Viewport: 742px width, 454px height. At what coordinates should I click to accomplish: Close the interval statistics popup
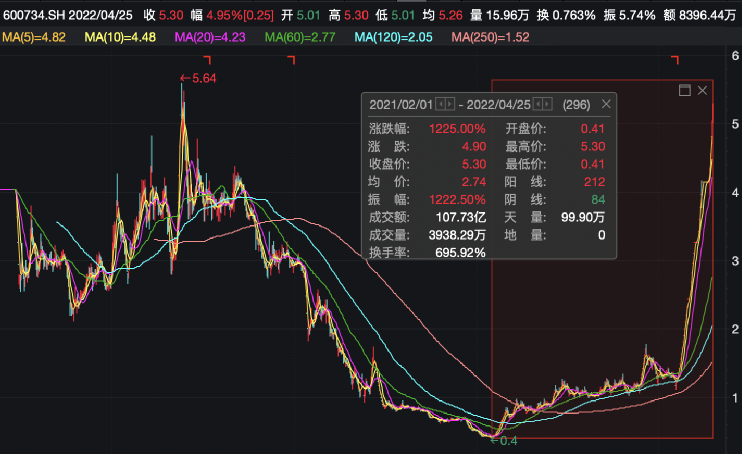click(x=606, y=104)
